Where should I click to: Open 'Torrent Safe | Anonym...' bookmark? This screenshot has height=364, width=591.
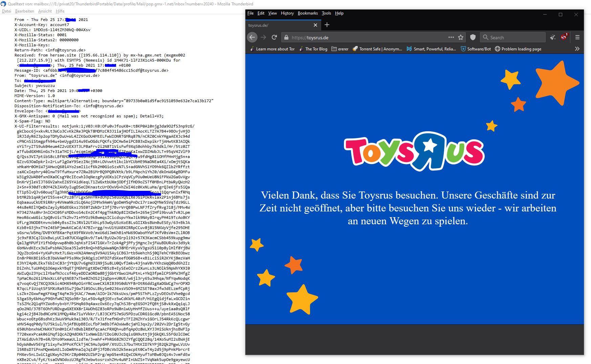pyautogui.click(x=377, y=49)
